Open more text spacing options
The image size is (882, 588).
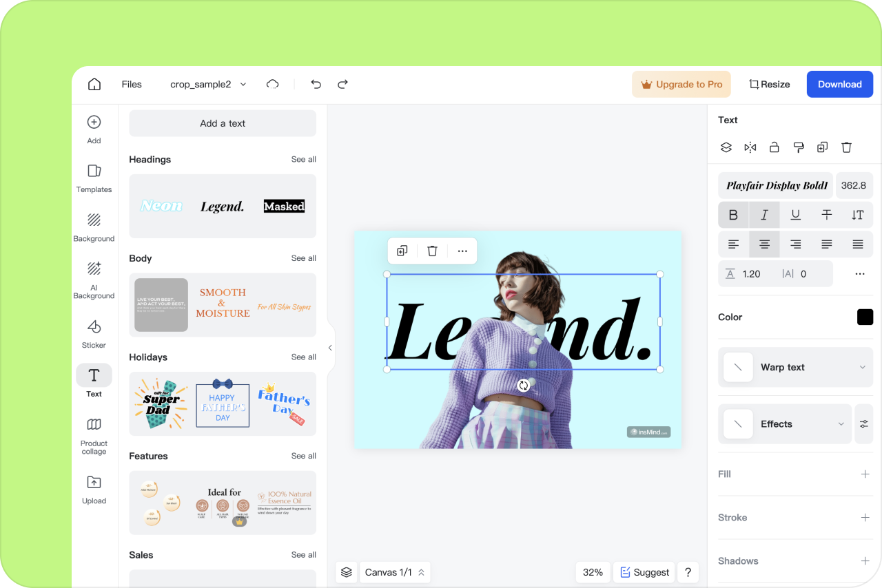coord(859,273)
